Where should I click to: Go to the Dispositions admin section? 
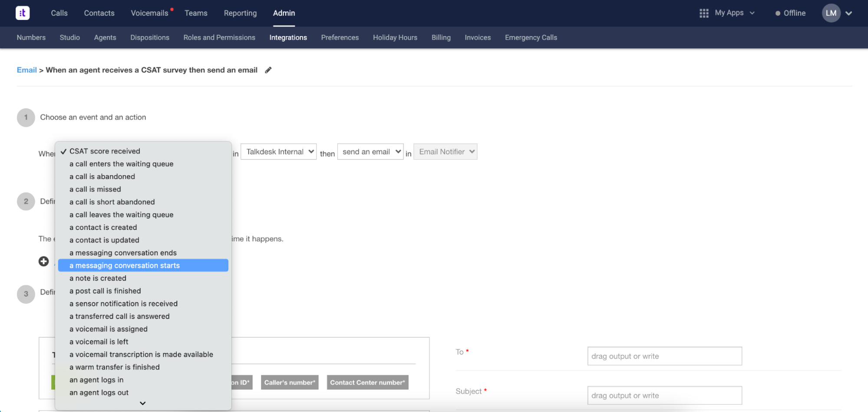coord(150,37)
